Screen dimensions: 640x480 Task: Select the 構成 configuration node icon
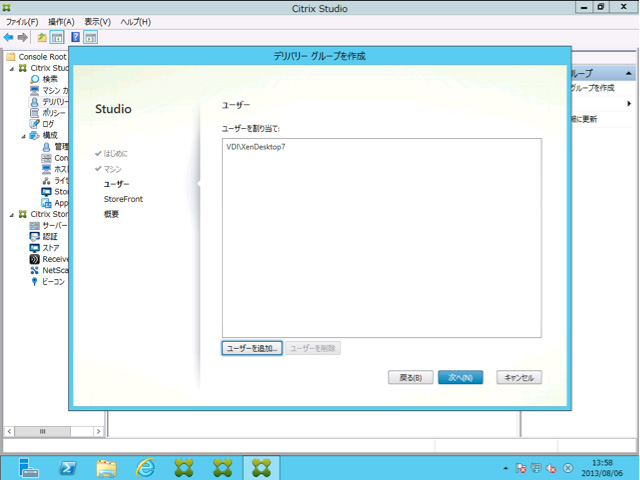[35, 136]
